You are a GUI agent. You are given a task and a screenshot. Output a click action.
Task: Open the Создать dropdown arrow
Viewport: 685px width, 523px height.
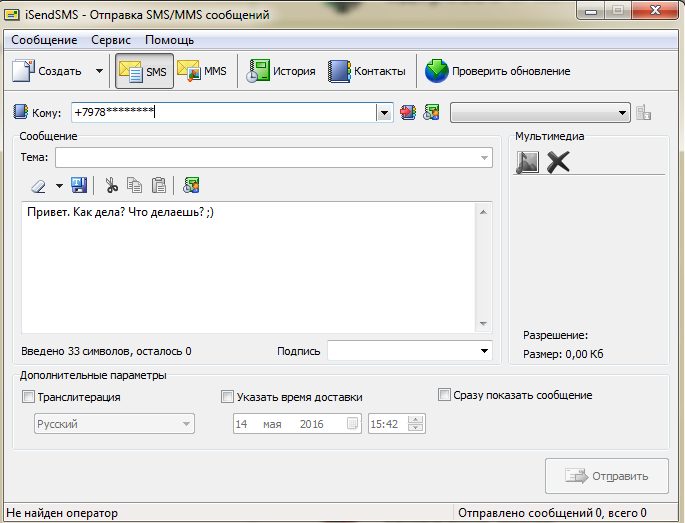[100, 71]
